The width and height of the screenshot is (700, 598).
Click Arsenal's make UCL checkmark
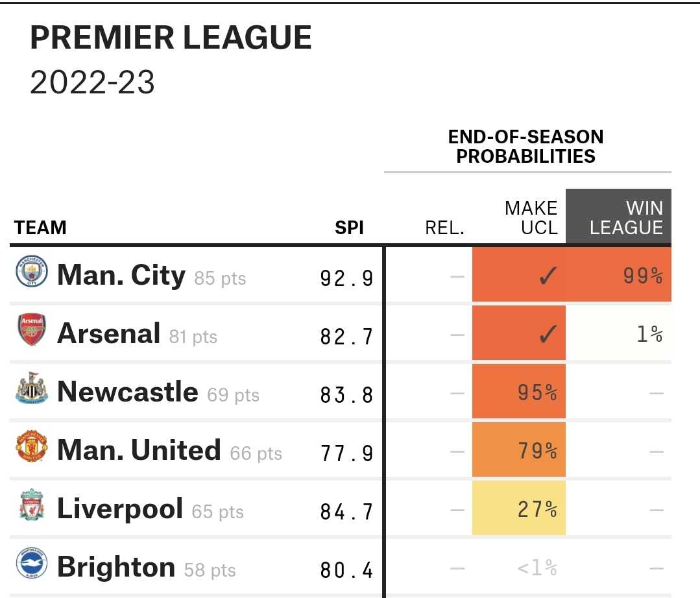click(x=548, y=333)
